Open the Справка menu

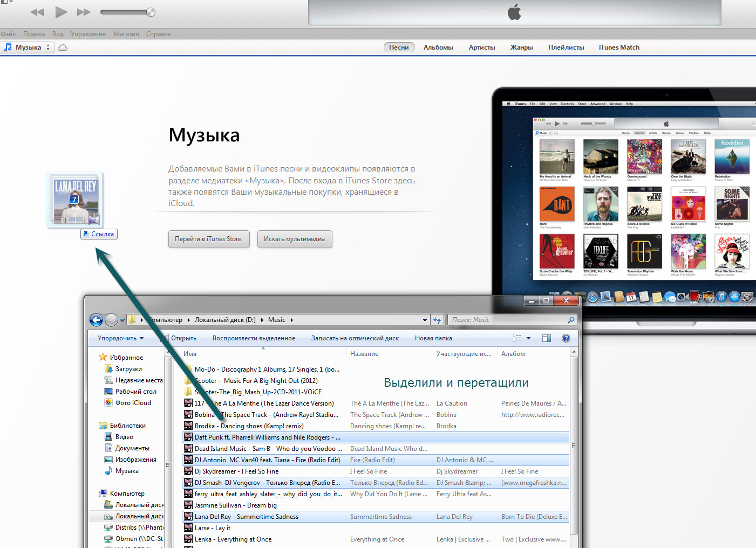coord(158,34)
